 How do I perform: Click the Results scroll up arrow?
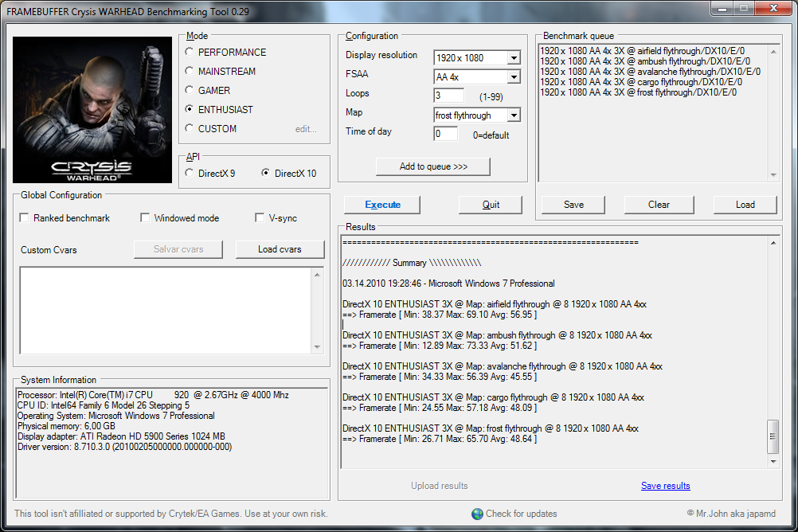point(773,243)
